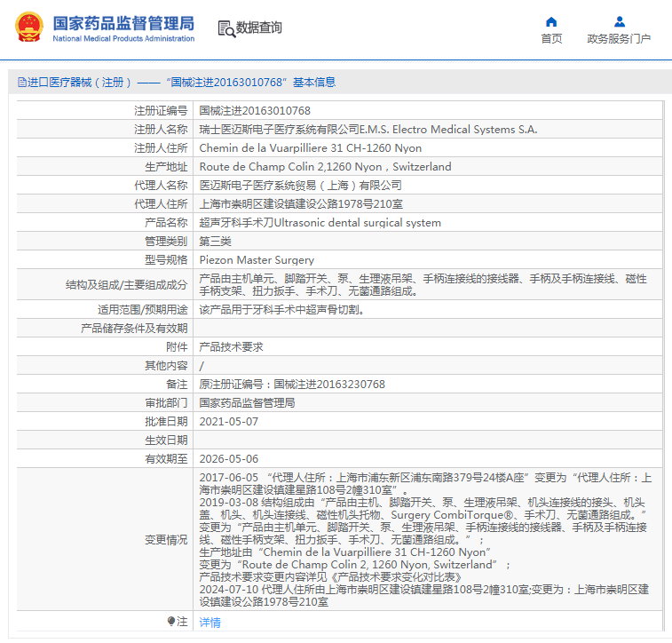
Task: Click the 备注 label
Action: [x=177, y=384]
